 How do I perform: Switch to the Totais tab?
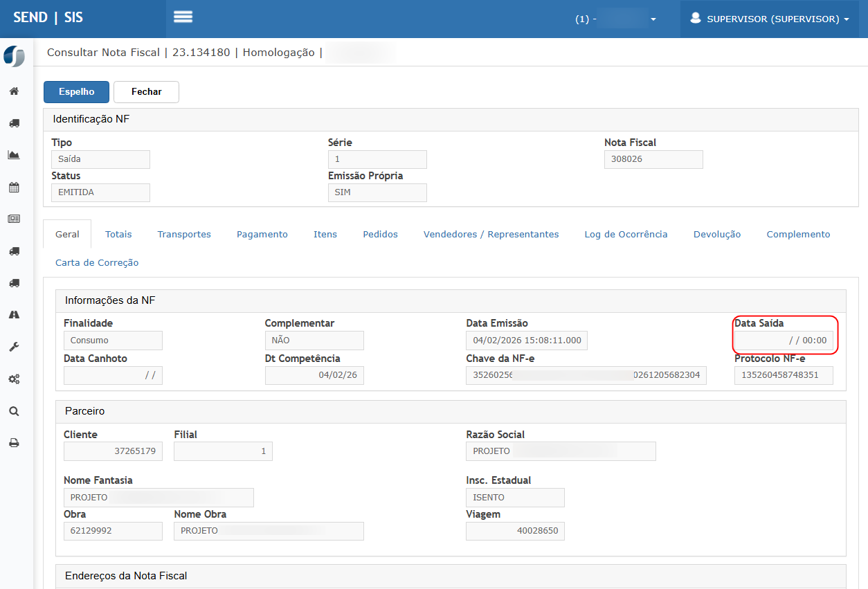[118, 235]
